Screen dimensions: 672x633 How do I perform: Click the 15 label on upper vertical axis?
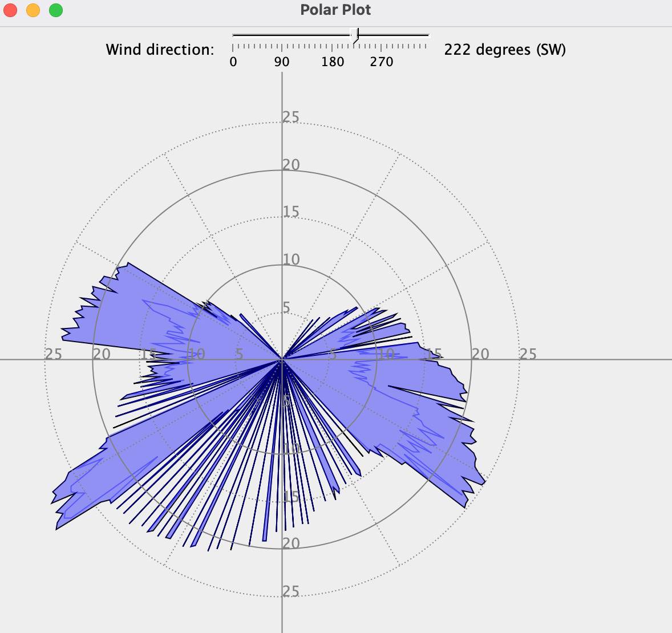coord(291,212)
